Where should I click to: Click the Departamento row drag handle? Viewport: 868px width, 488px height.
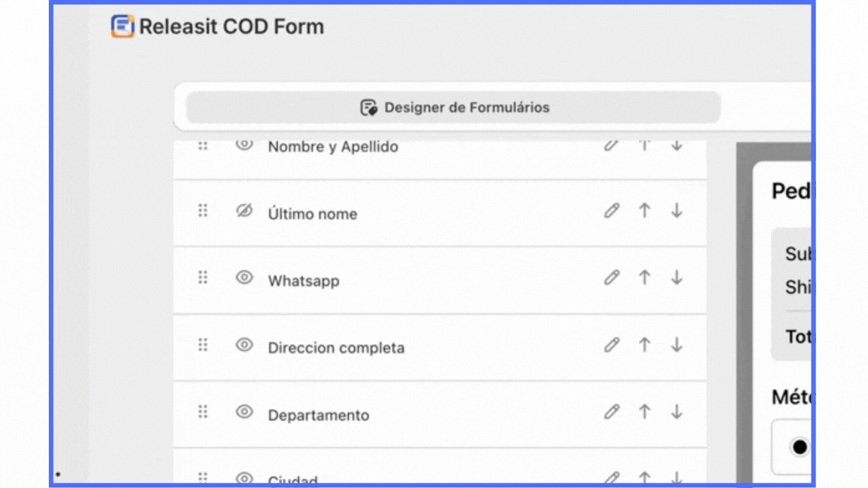[x=203, y=412]
